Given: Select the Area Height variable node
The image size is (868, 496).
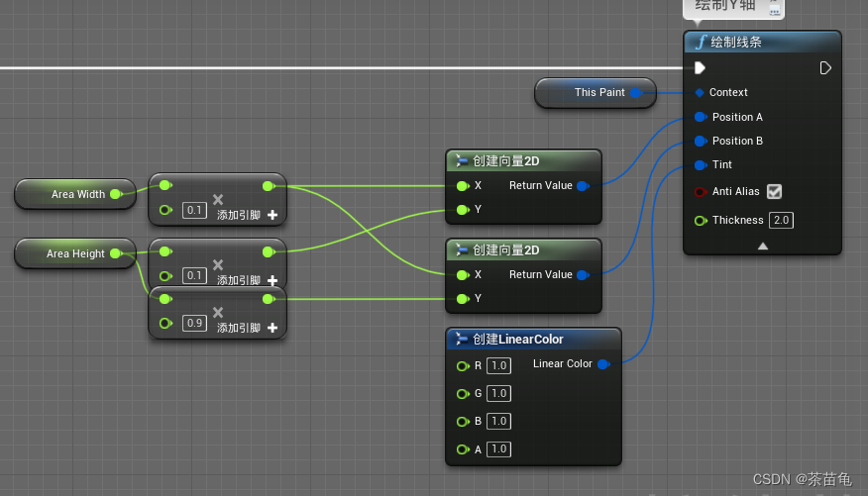Looking at the screenshot, I should [x=75, y=253].
